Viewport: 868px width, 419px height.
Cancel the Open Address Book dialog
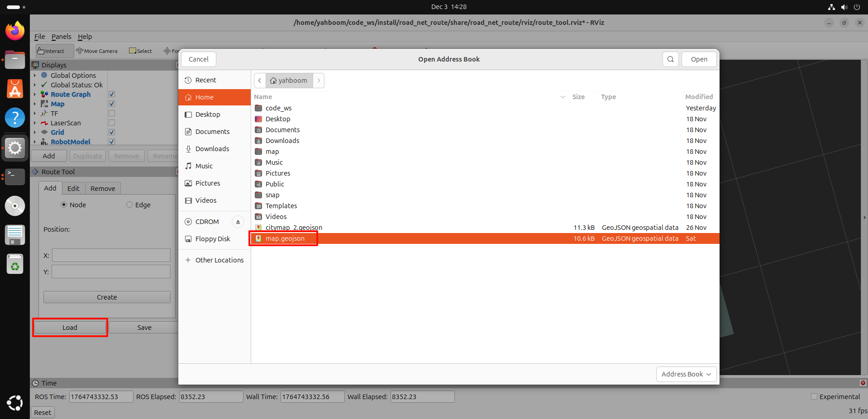(x=198, y=59)
